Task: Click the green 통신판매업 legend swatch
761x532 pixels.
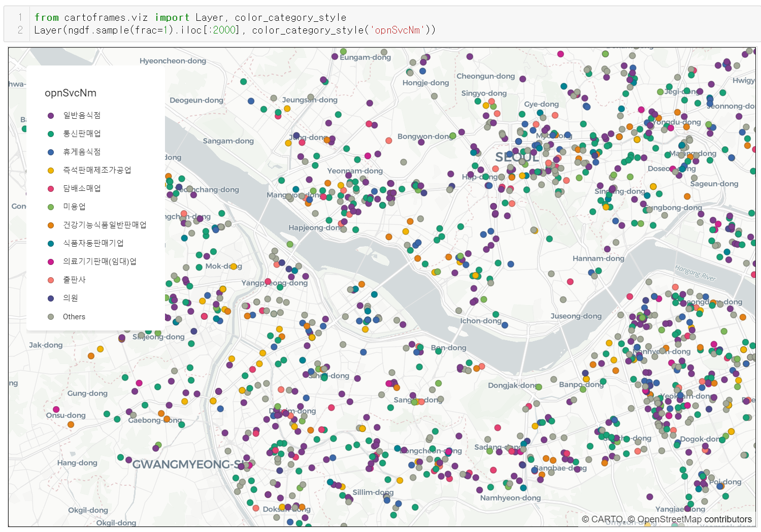Action: coord(51,134)
